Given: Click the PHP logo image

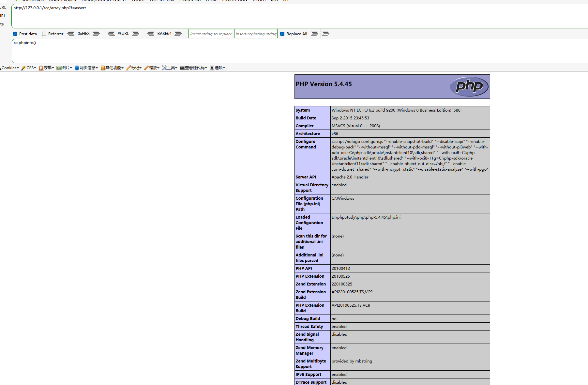Looking at the screenshot, I should click(x=469, y=86).
